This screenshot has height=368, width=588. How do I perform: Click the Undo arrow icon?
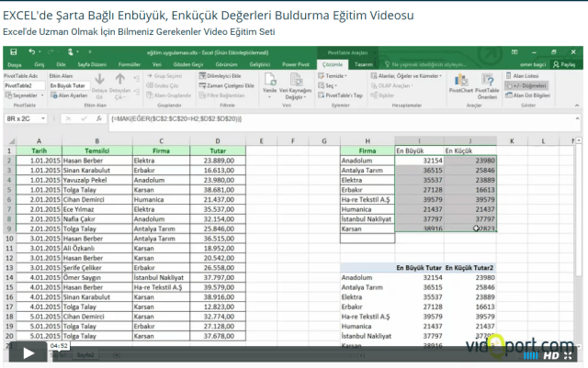(32, 52)
